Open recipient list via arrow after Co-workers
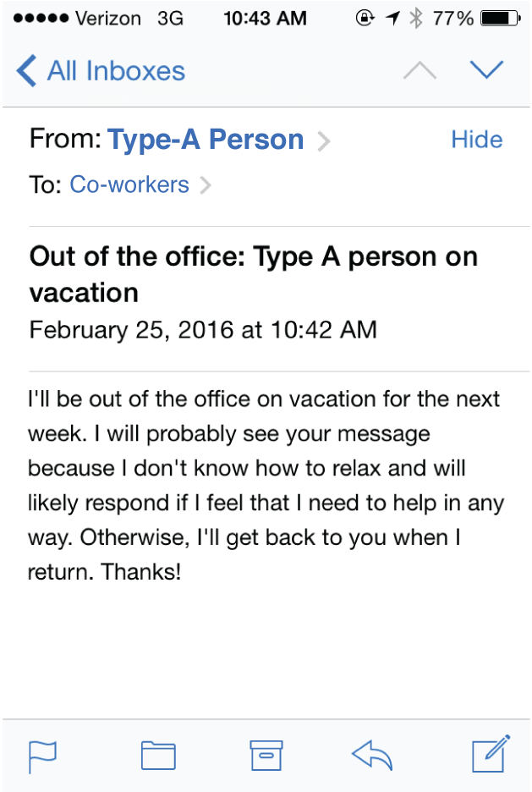The height and width of the screenshot is (792, 532). (x=207, y=184)
